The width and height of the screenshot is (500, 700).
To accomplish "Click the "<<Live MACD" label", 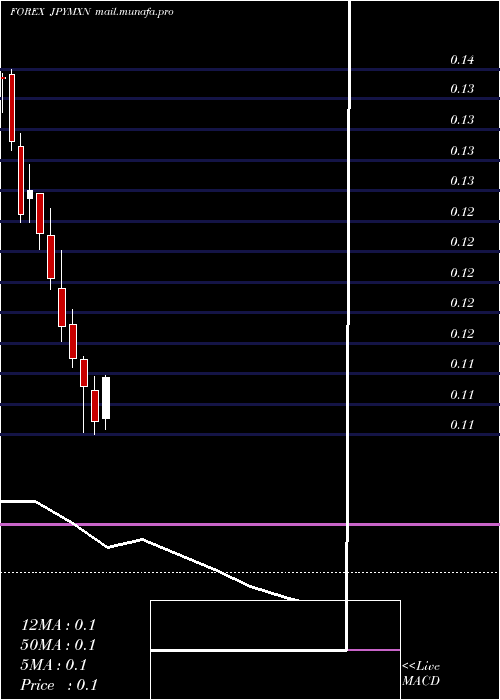I will pyautogui.click(x=421, y=674).
